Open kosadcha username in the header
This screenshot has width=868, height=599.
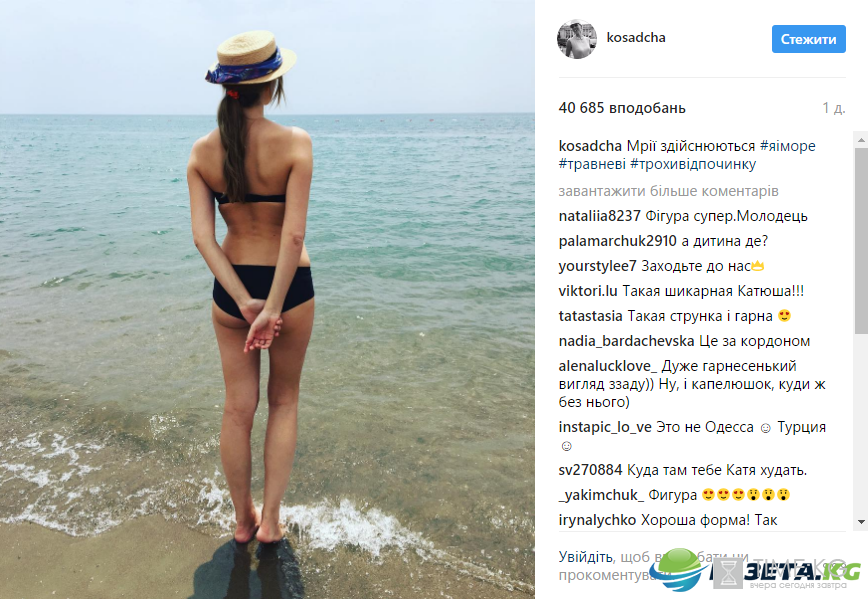(x=636, y=38)
